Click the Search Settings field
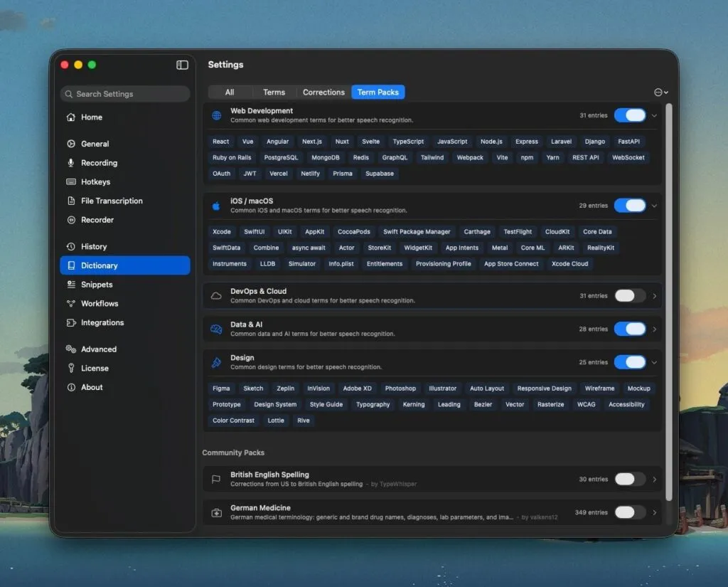Screen dimensions: 728x587 (125, 94)
